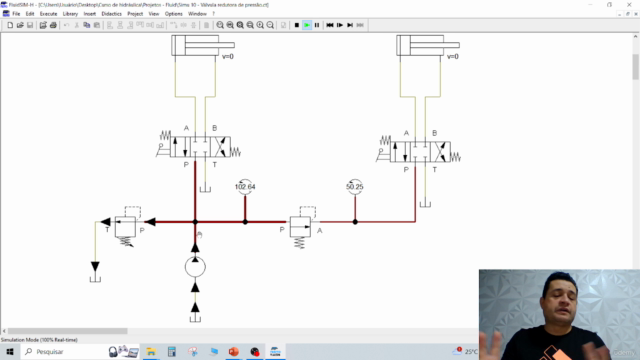Image resolution: width=640 pixels, height=360 pixels.
Task: Open the Options menu
Action: pos(173,14)
